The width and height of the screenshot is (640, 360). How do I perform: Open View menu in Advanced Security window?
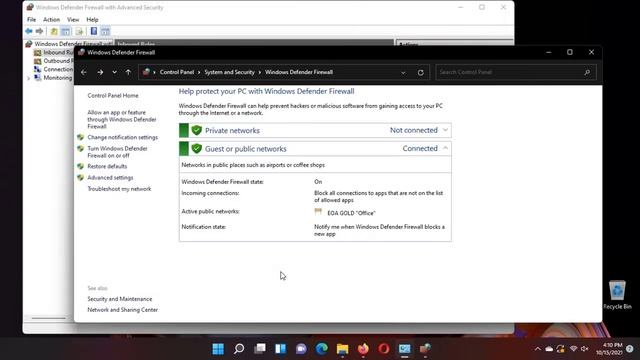tap(73, 20)
